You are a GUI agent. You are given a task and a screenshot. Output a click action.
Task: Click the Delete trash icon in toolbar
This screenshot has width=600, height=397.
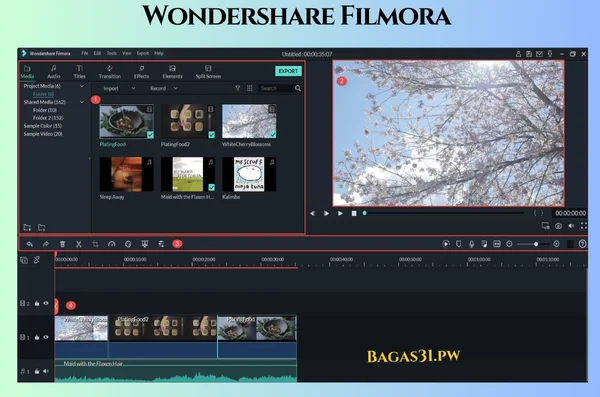tap(62, 244)
